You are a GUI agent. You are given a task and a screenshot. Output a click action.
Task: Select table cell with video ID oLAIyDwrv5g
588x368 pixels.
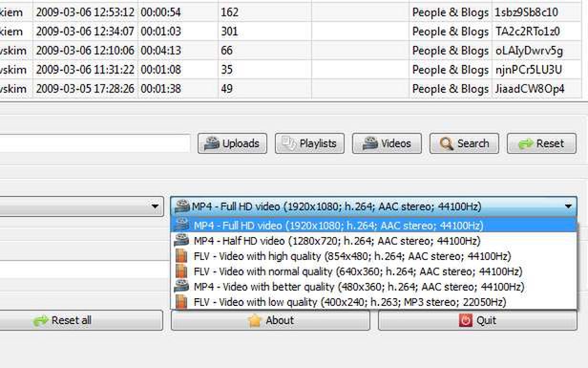tap(536, 51)
